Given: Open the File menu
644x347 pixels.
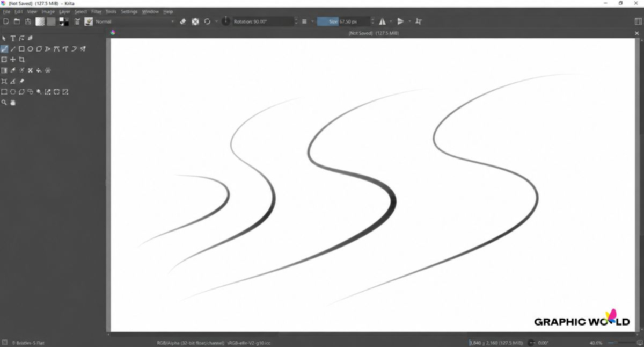Looking at the screenshot, I should 6,11.
